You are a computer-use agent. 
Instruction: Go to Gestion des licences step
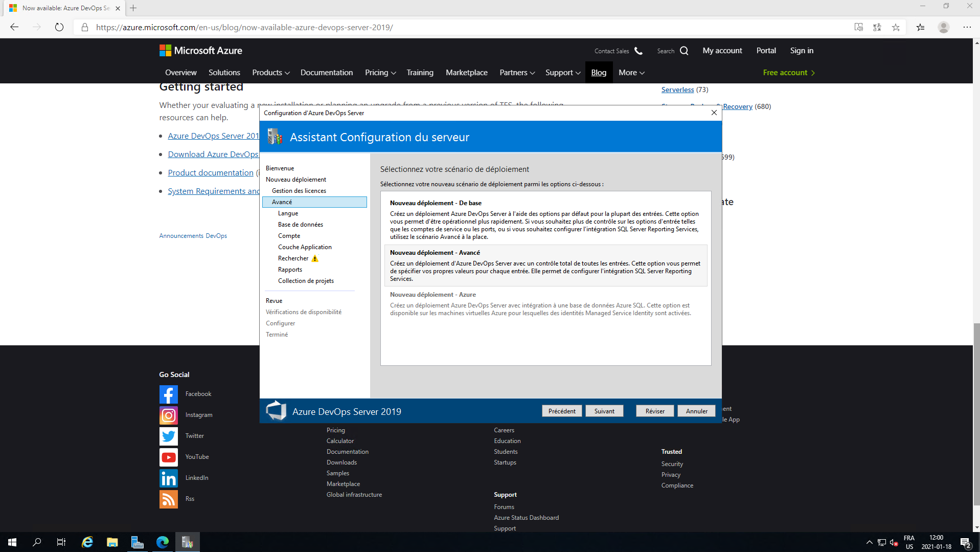(x=299, y=191)
